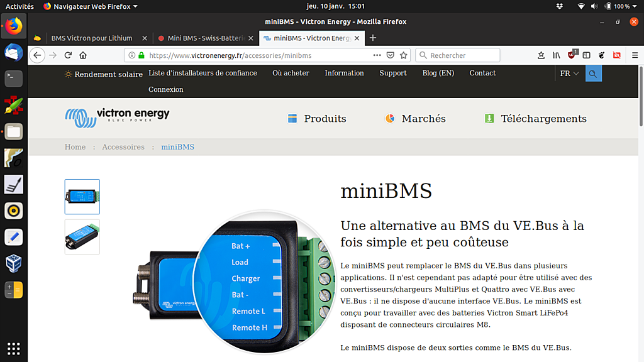
Task: Open the Firefox home page
Action: click(x=83, y=55)
